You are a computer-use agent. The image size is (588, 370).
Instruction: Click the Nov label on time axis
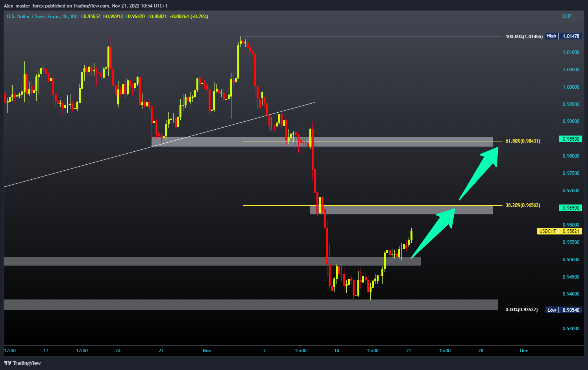[207, 350]
